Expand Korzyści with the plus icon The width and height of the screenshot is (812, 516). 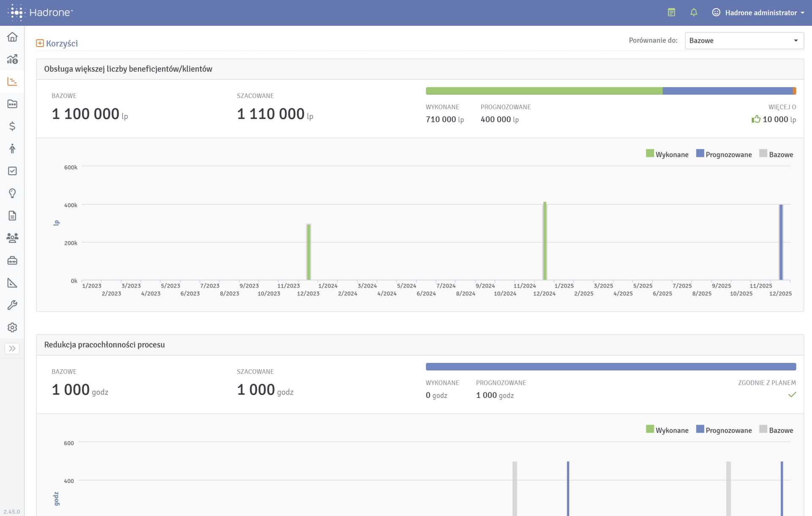pos(40,43)
